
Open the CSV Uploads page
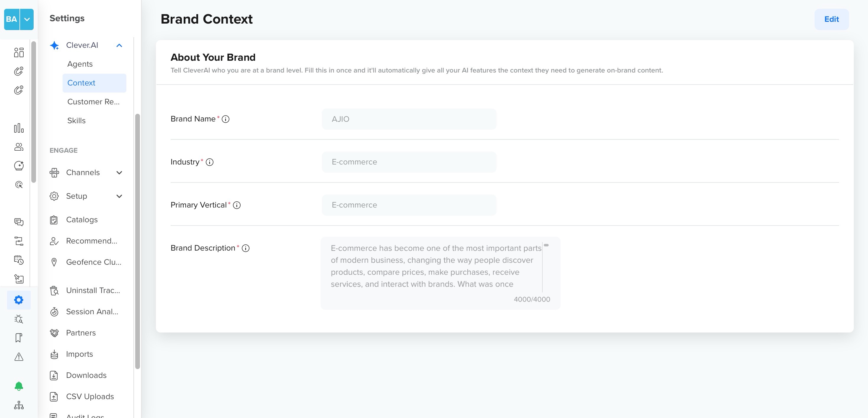click(90, 396)
